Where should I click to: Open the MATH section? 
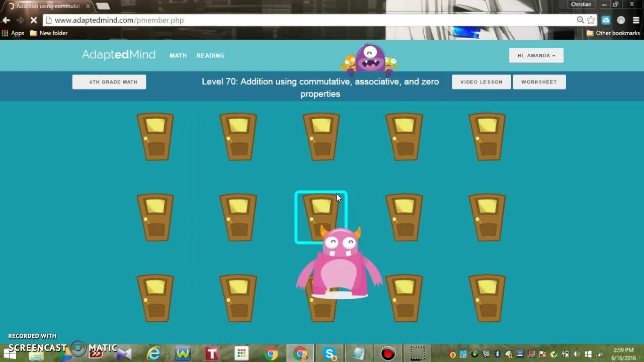[x=178, y=55]
